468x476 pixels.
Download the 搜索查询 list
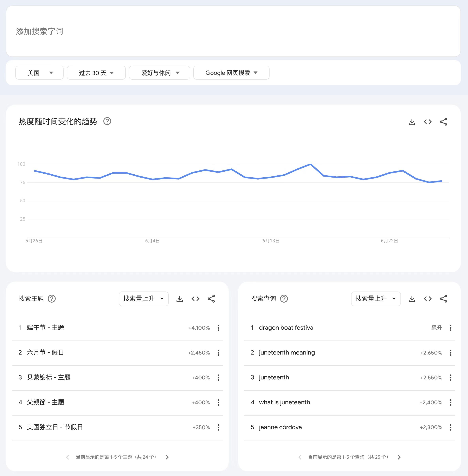pyautogui.click(x=412, y=299)
